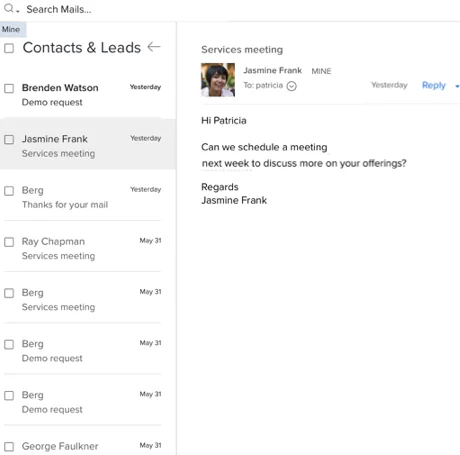Check the Berg 'Thanks for your mail' checkbox
460x455 pixels.
tap(9, 191)
